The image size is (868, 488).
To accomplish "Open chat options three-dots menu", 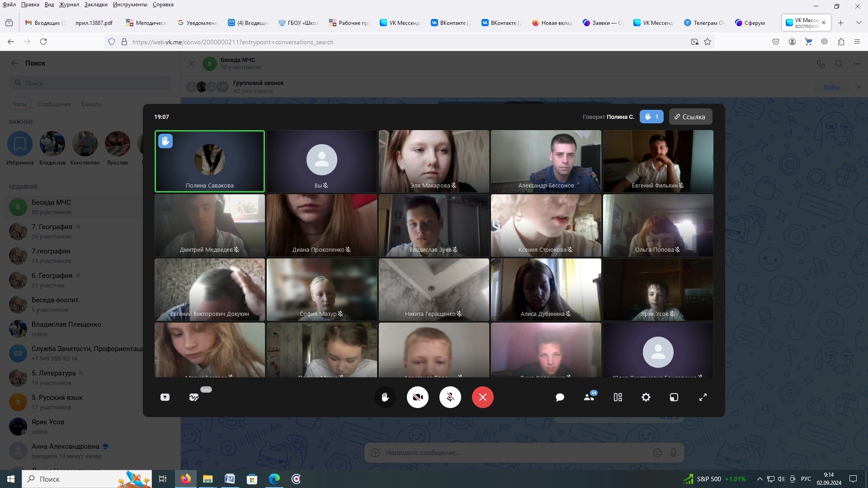I will pos(857,64).
